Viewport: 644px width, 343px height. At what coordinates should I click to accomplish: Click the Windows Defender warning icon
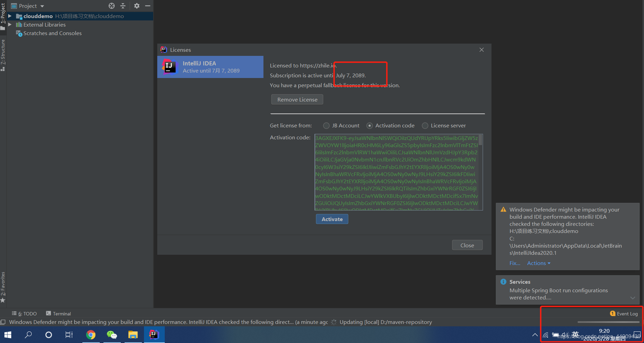point(503,209)
